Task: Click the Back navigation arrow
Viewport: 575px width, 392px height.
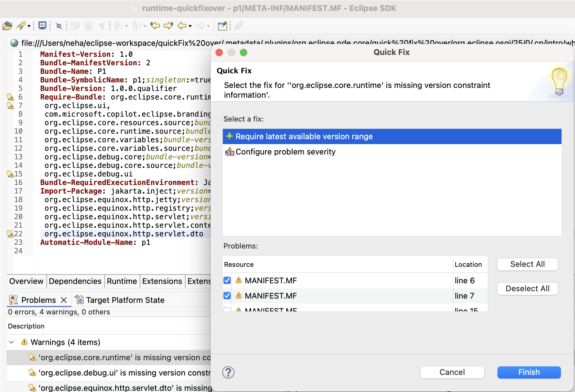Action: (x=182, y=26)
